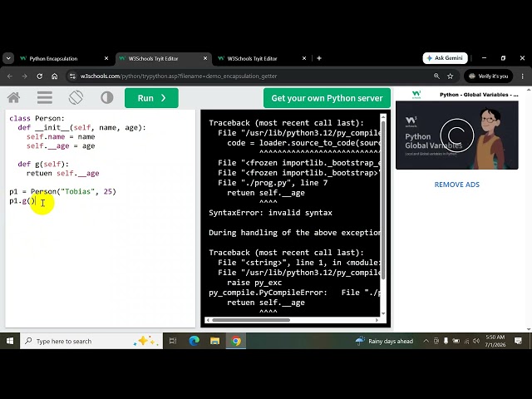Open Chrome three-dot menu
The width and height of the screenshot is (532, 399).
pos(523,76)
